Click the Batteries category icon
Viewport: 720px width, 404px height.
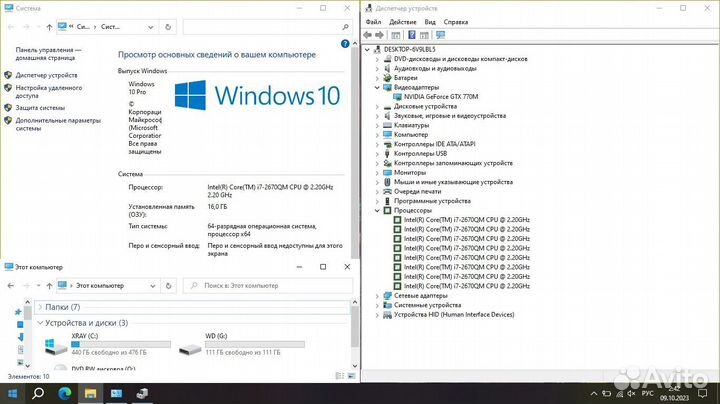point(388,78)
